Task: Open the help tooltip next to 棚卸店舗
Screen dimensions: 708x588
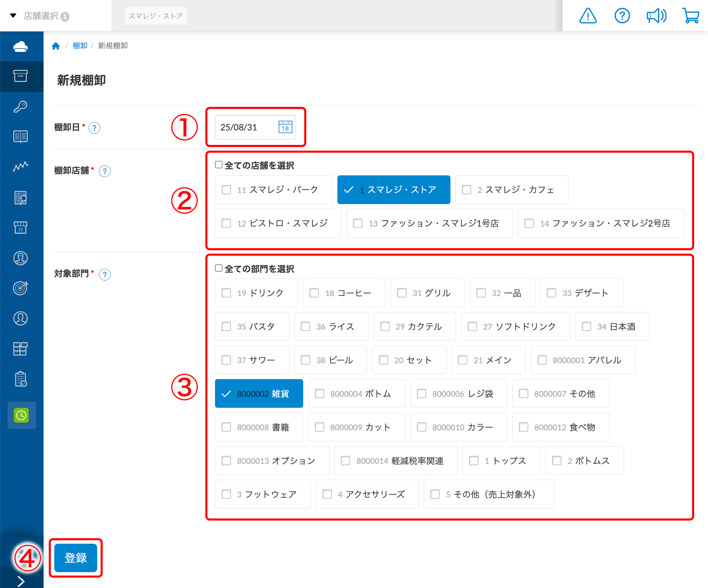Action: (x=105, y=171)
